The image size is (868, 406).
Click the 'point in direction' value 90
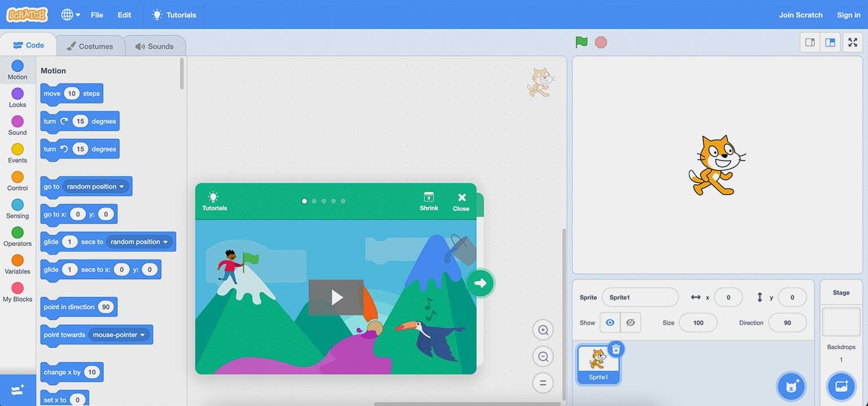coord(105,307)
